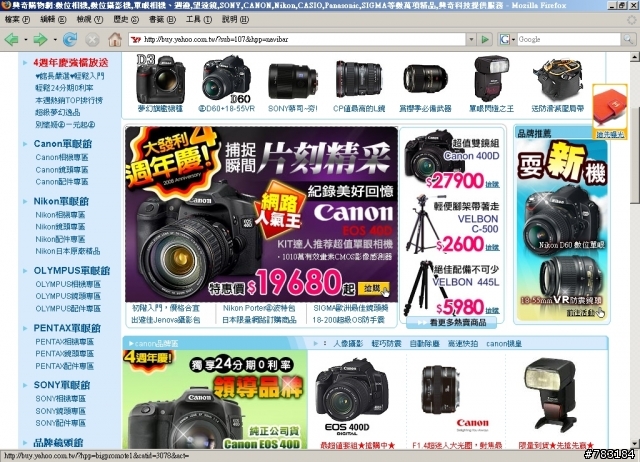
Task: Click the Canon flash product image at bottom
Action: [x=551, y=395]
